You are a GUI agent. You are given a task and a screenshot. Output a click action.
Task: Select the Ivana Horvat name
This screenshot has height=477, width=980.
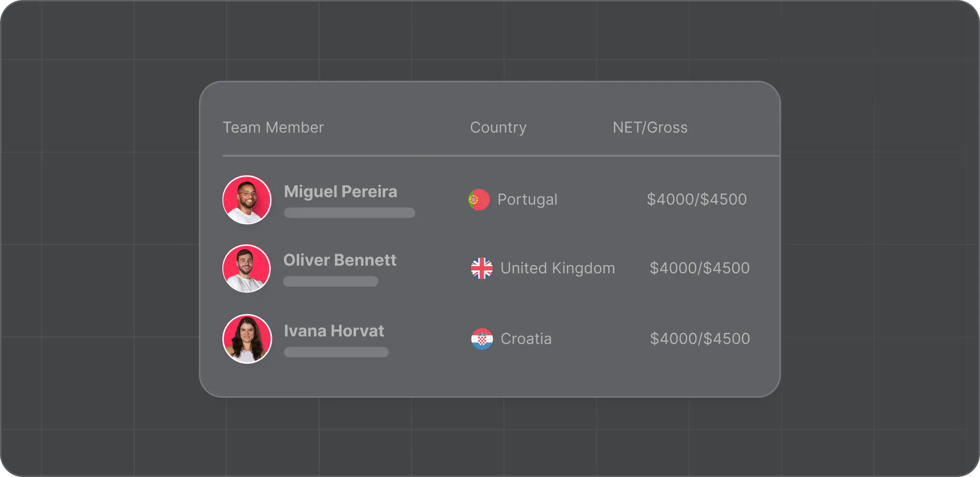334,330
